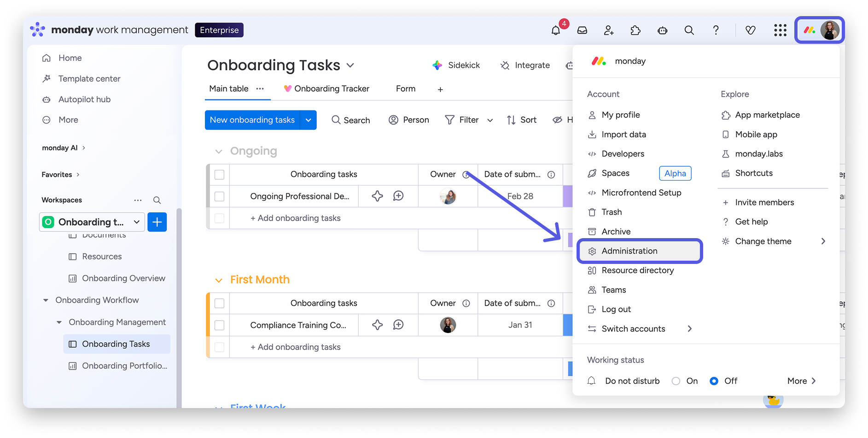The image size is (868, 438).
Task: Click the Sidekick sparkle button
Action: pyautogui.click(x=456, y=65)
